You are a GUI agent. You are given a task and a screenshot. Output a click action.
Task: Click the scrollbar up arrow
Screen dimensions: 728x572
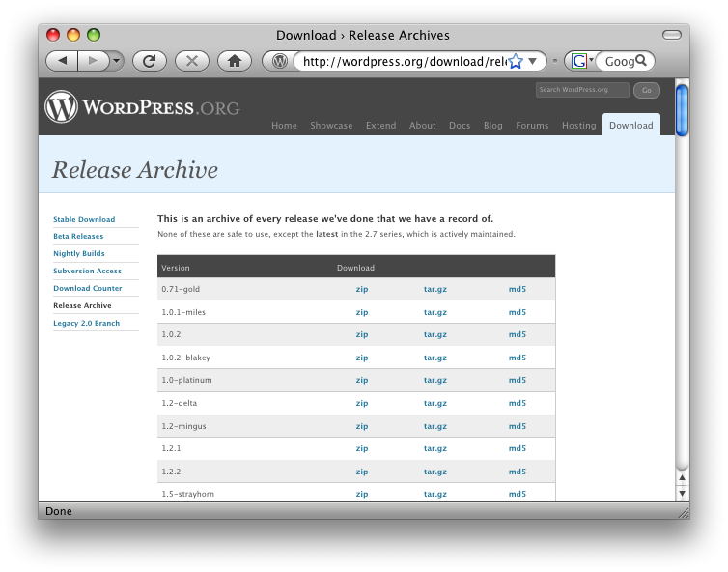click(682, 477)
